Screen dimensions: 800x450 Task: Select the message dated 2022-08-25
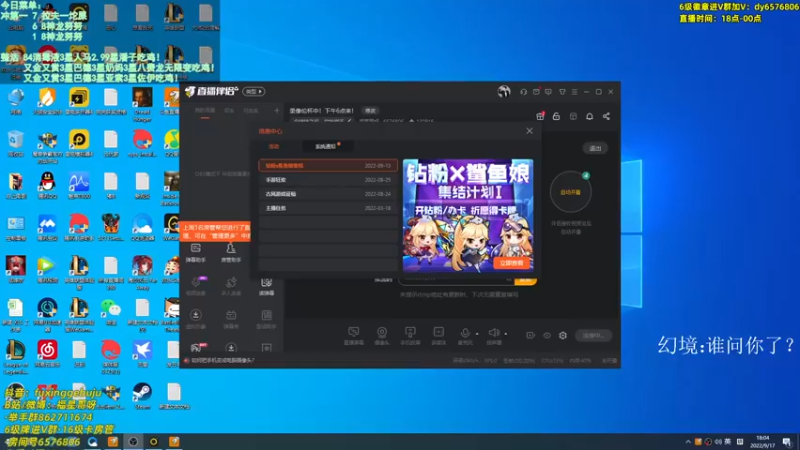328,180
